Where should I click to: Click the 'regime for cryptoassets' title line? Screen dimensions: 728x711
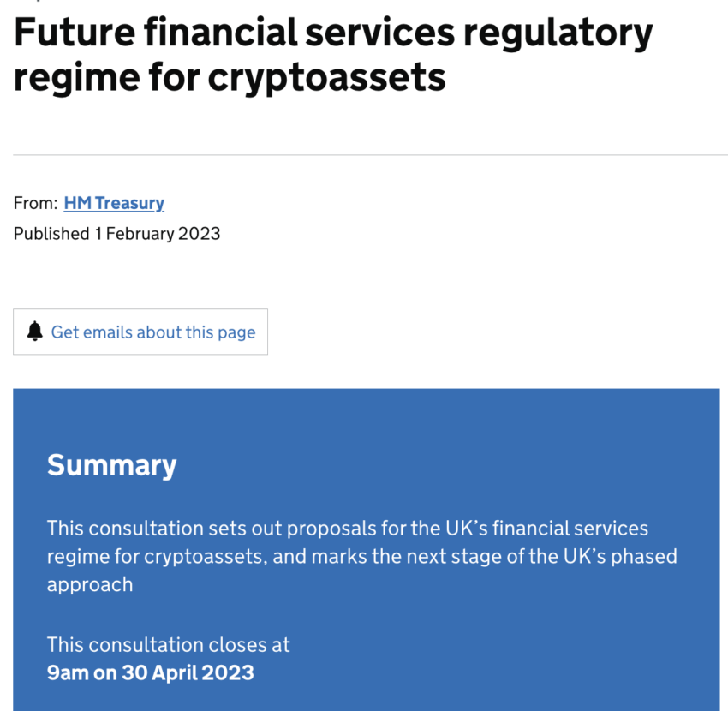click(x=230, y=77)
